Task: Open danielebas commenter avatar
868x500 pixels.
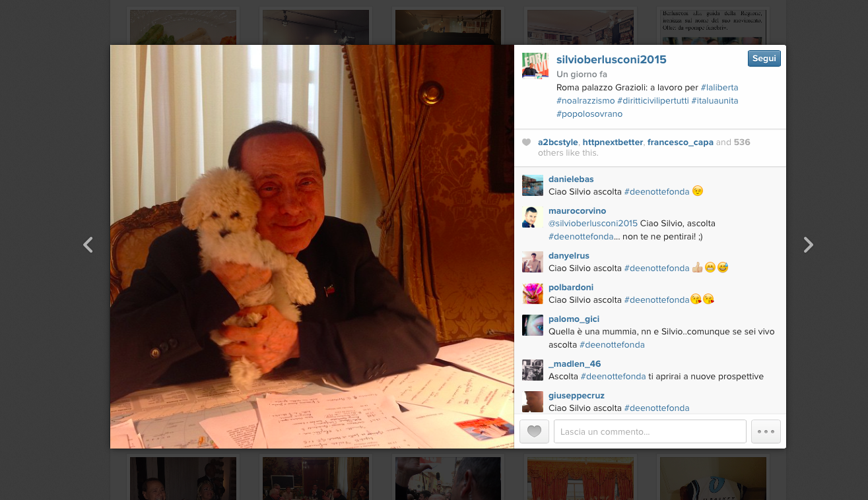Action: pyautogui.click(x=533, y=185)
